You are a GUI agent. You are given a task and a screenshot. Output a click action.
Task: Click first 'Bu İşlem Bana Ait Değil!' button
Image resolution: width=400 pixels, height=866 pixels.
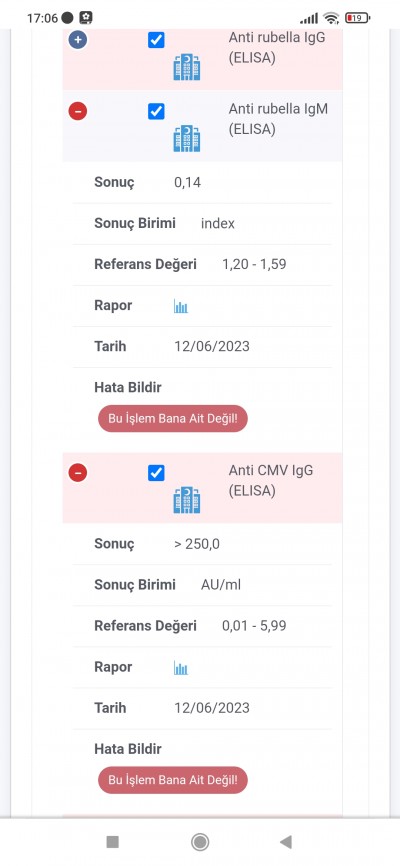click(173, 419)
